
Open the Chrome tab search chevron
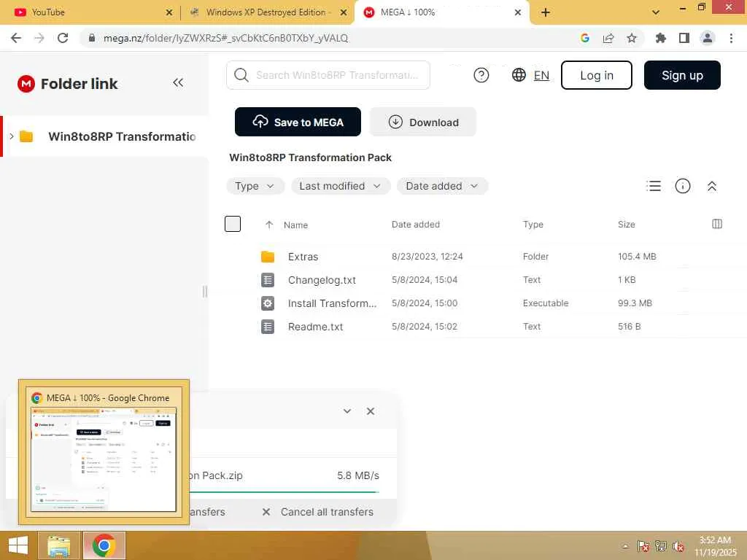pyautogui.click(x=656, y=12)
